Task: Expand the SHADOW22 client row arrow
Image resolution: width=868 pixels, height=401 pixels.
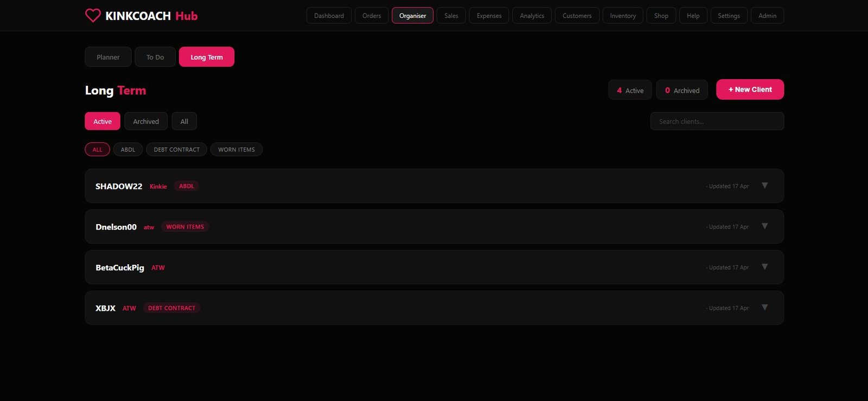Action: [765, 186]
